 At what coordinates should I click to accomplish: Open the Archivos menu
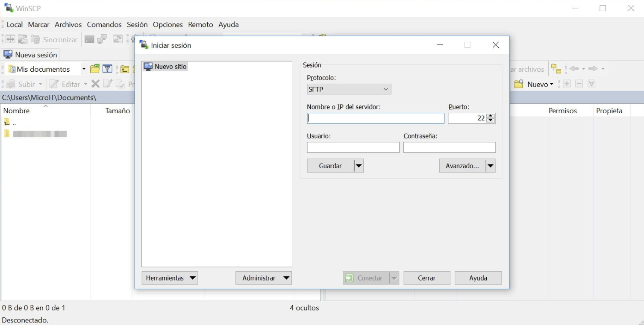[68, 24]
